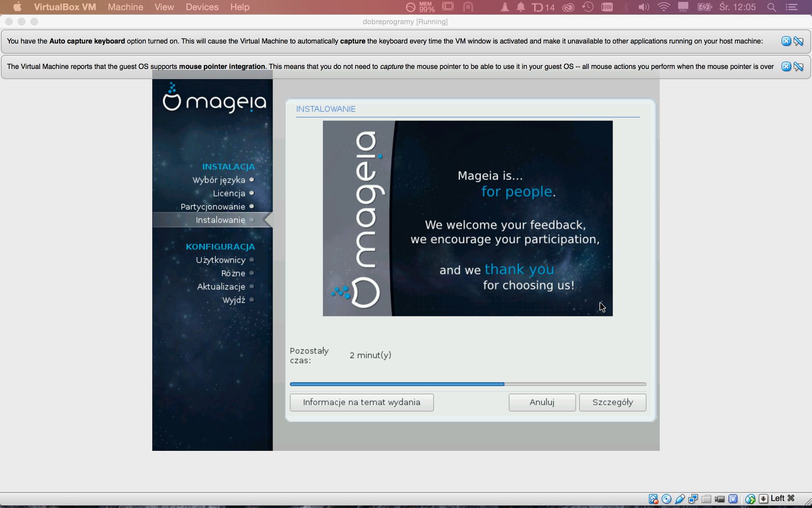This screenshot has height=508, width=812.
Task: Click the keyboard capture arrow icon
Action: click(x=763, y=499)
